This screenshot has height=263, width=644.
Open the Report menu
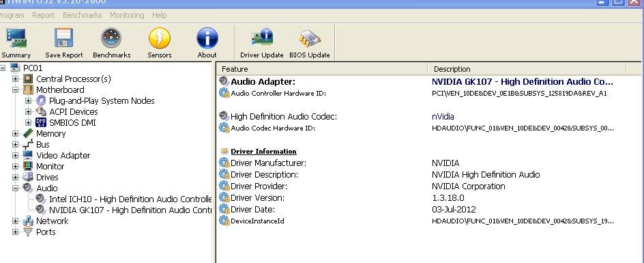click(x=43, y=15)
